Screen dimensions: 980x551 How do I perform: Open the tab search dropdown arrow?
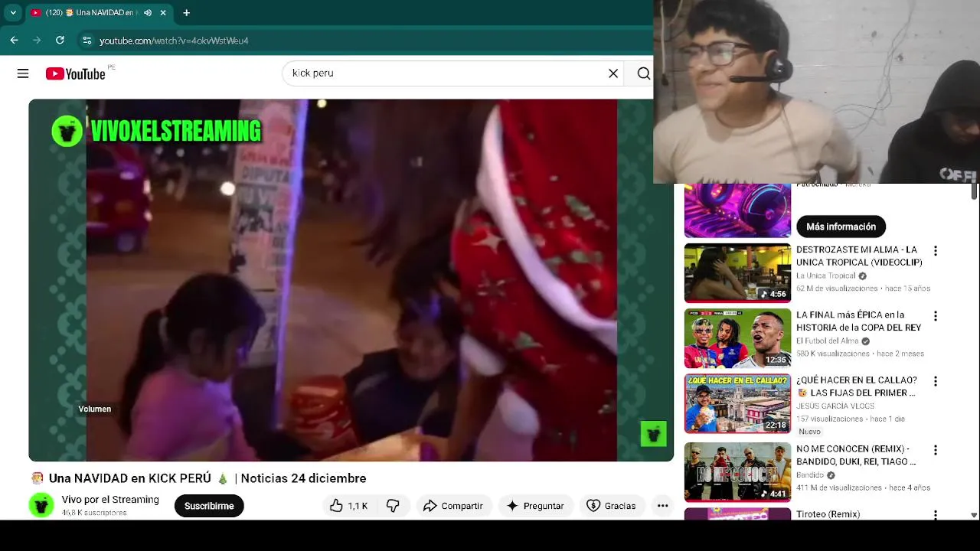(x=13, y=12)
